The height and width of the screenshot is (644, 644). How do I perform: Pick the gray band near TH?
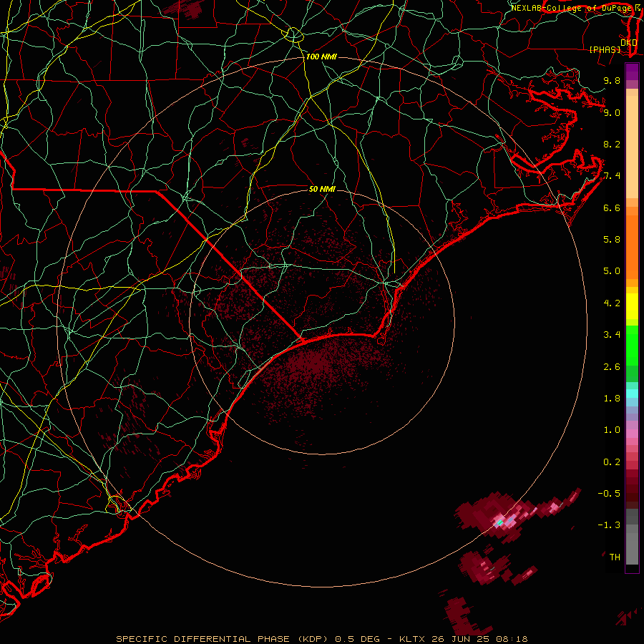(632, 549)
